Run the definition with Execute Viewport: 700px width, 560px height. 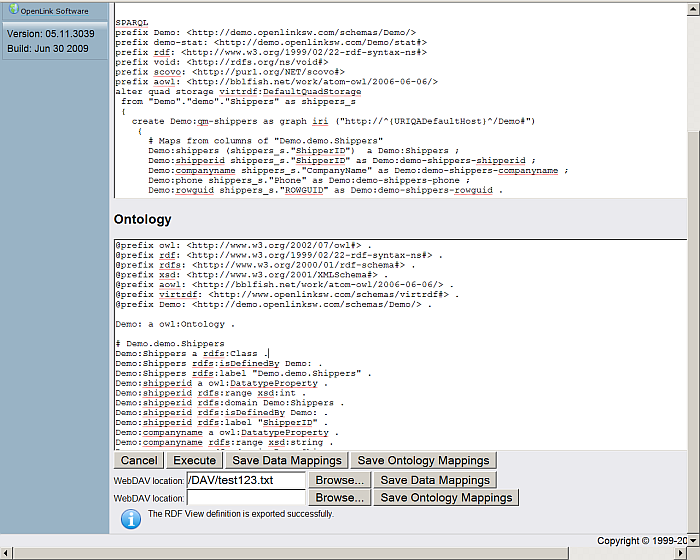click(x=194, y=460)
